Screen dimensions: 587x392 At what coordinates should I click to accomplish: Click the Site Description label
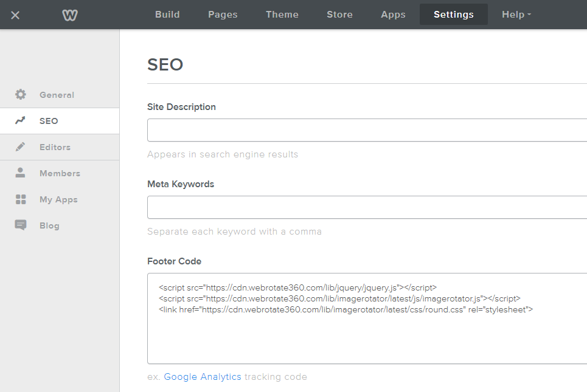click(181, 107)
